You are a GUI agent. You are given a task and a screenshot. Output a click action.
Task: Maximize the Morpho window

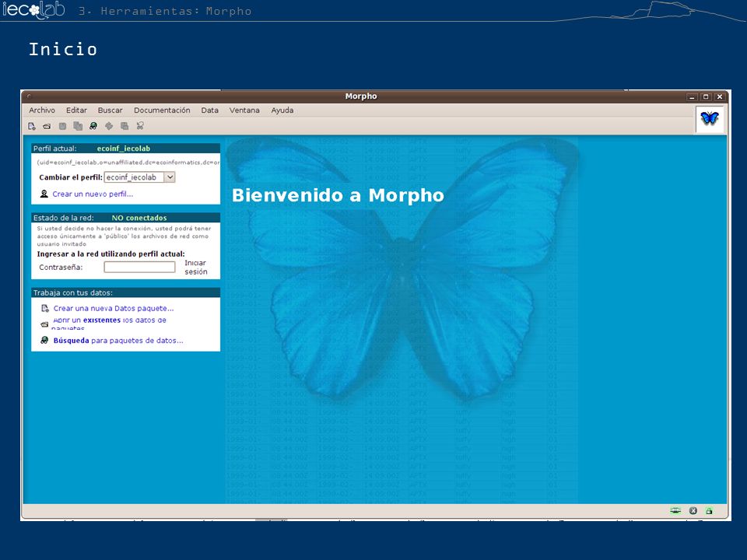coord(706,96)
